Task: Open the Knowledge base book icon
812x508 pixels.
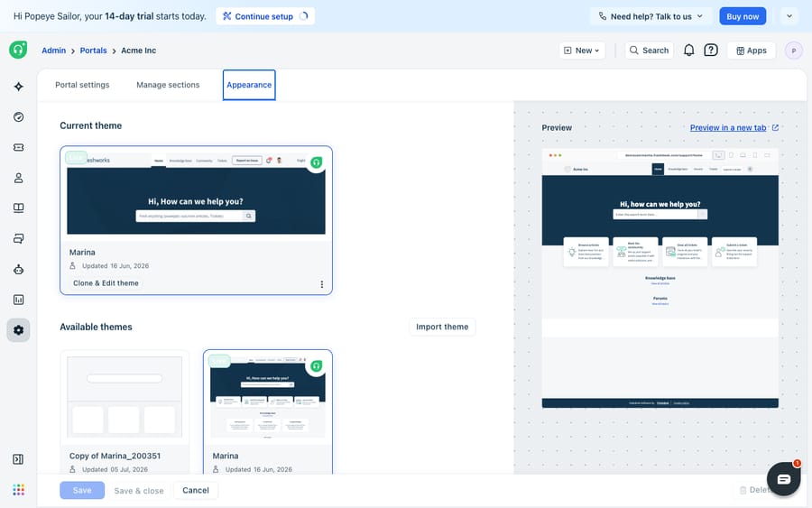Action: (19, 208)
